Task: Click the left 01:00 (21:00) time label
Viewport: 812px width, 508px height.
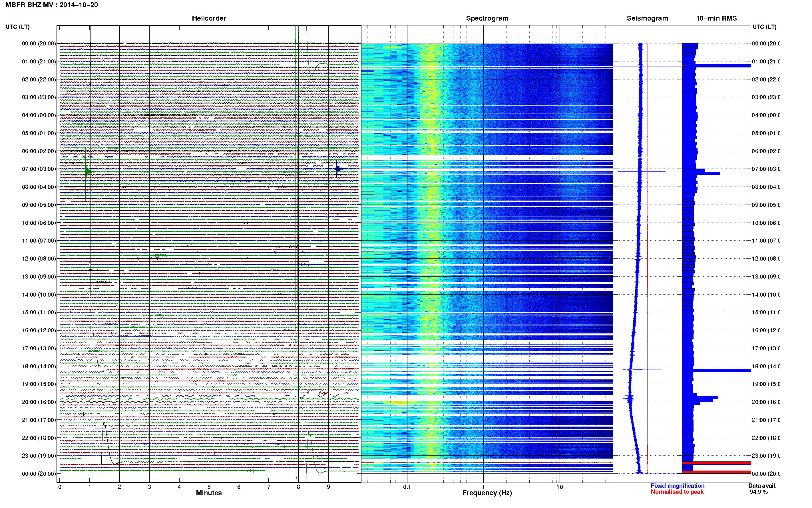Action: (39, 61)
